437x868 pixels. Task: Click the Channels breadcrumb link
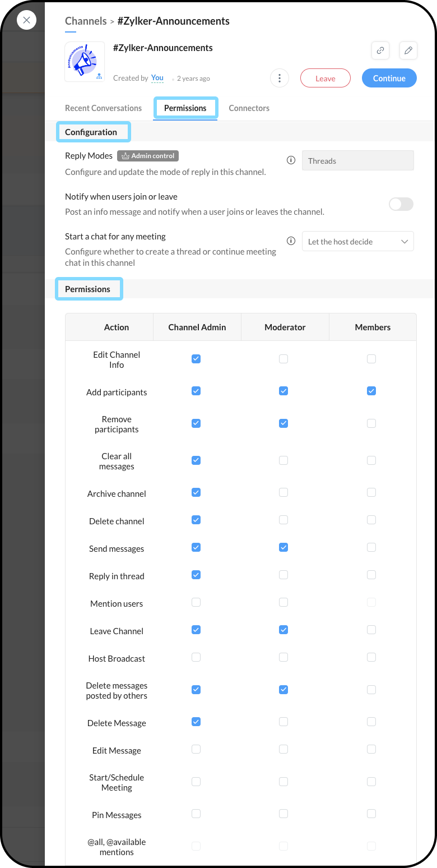(86, 21)
